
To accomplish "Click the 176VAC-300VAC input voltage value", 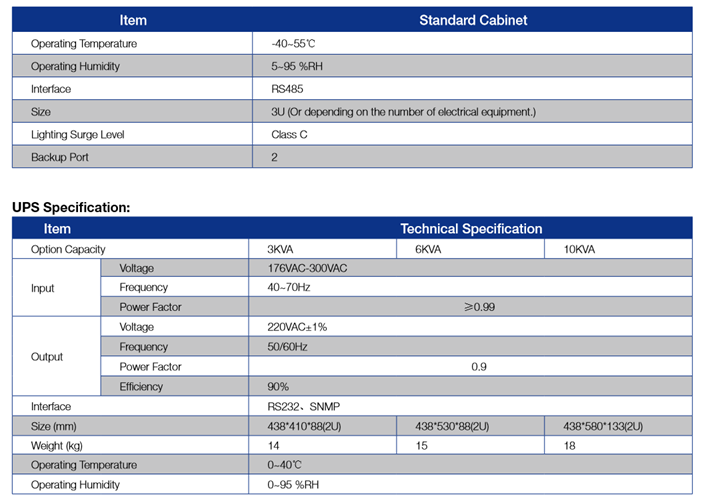I will point(307,269).
